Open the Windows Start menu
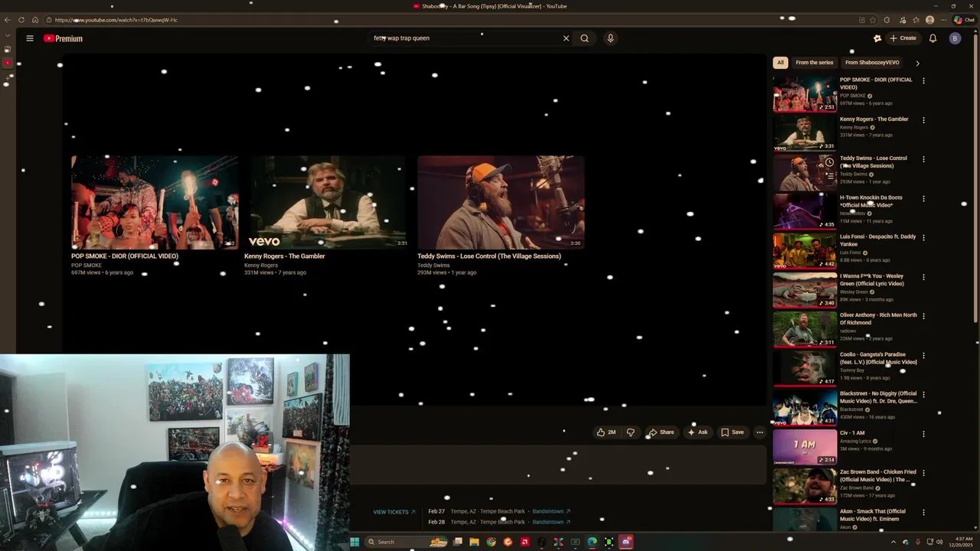The width and height of the screenshot is (980, 551). point(354,542)
